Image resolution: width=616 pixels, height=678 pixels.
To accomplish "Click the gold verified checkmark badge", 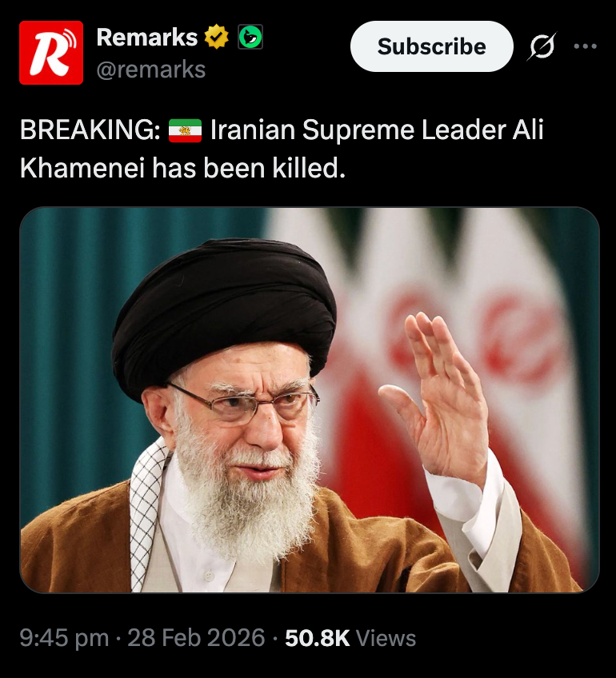I will (216, 37).
